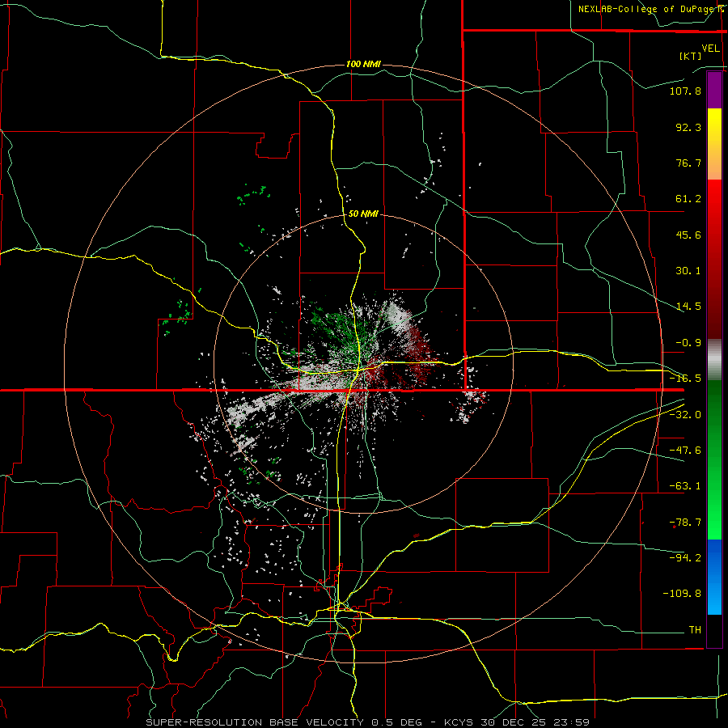Screen dimensions: 728x728
Task: Click the 14.5 legend value
Action: pos(688,307)
